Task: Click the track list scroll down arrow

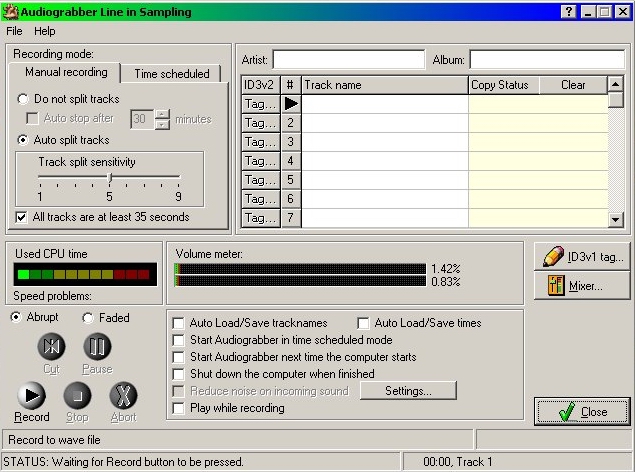Action: [616, 220]
